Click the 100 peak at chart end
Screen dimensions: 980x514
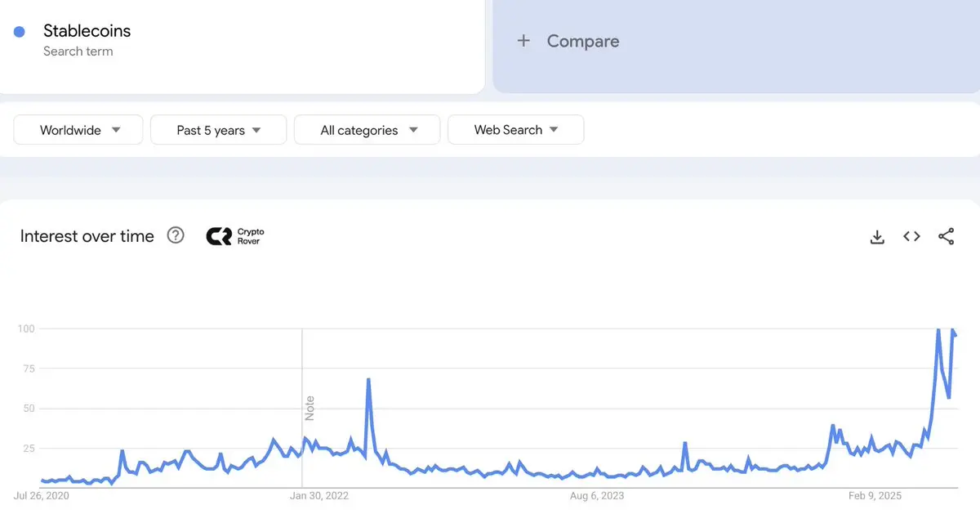pos(938,329)
